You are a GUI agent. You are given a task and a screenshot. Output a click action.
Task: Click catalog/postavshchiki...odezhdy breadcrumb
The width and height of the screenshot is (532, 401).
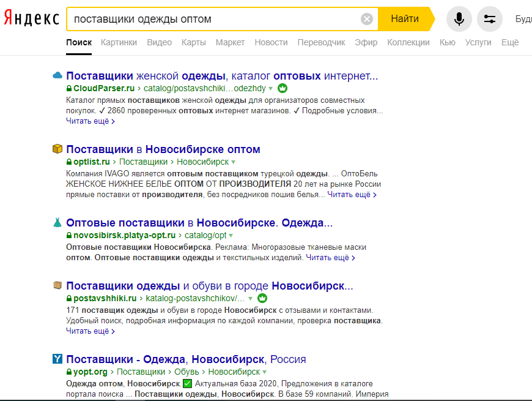pos(205,88)
